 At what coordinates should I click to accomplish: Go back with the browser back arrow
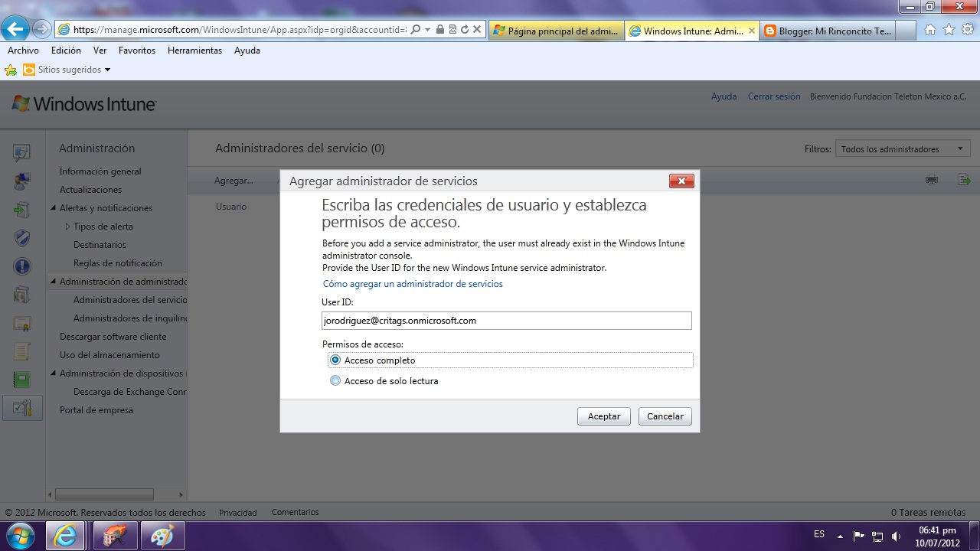click(15, 29)
